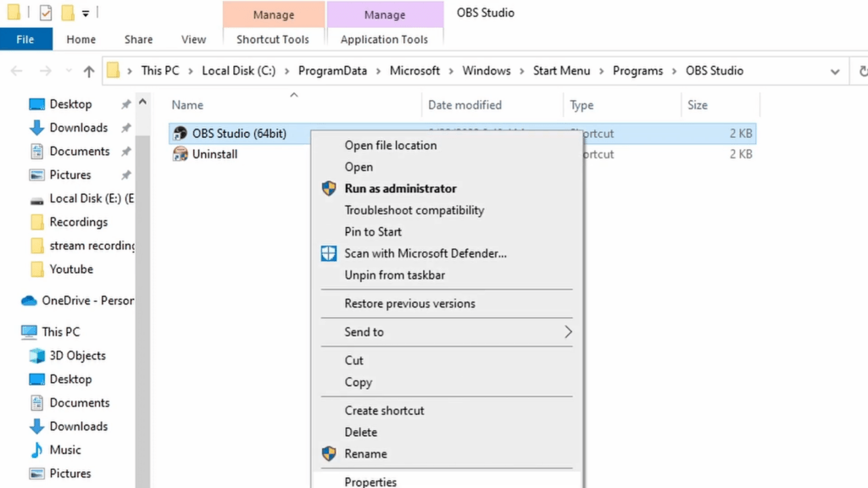Screen dimensions: 868x488
Task: Select Pin to Start
Action: [373, 232]
